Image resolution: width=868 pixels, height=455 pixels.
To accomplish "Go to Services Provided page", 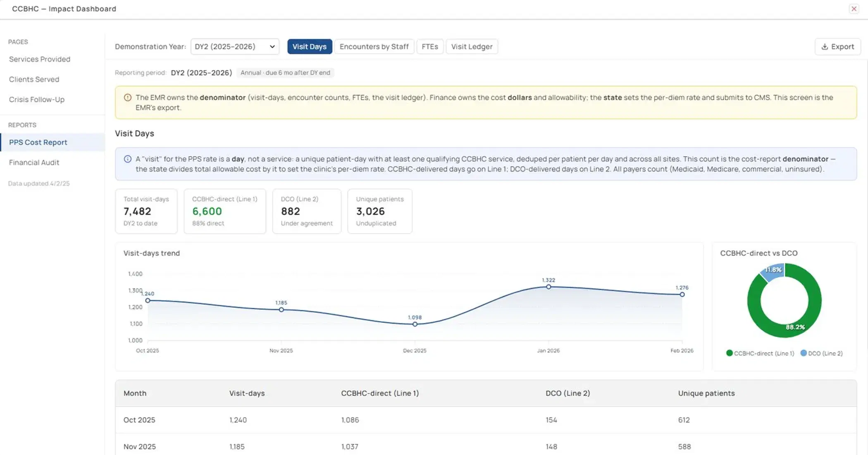I will tap(40, 59).
